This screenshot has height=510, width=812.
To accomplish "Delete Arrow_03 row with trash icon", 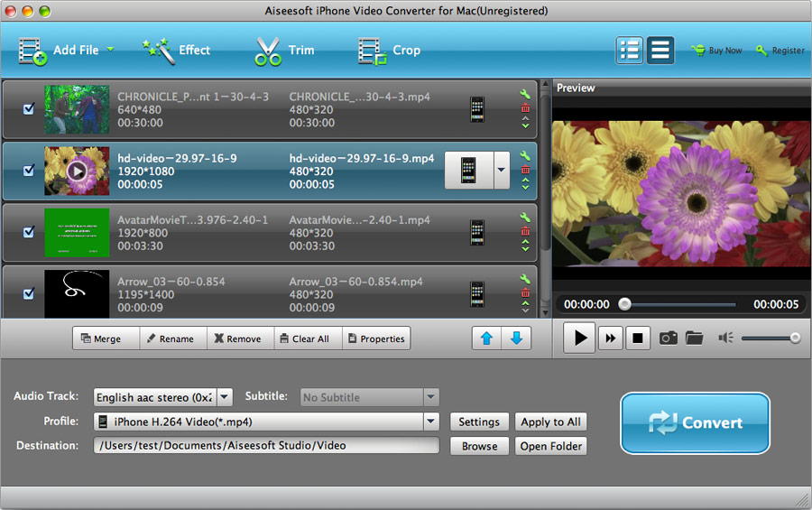I will pos(525,292).
